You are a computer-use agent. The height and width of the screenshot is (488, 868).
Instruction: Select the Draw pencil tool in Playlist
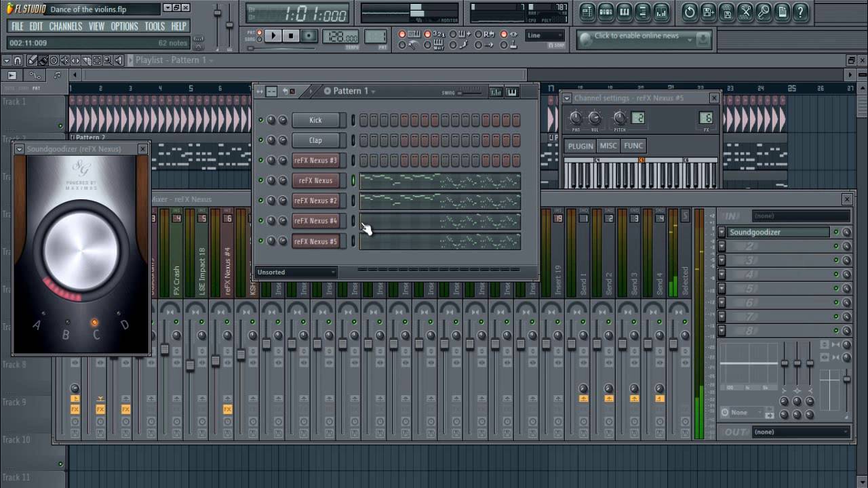click(x=32, y=60)
